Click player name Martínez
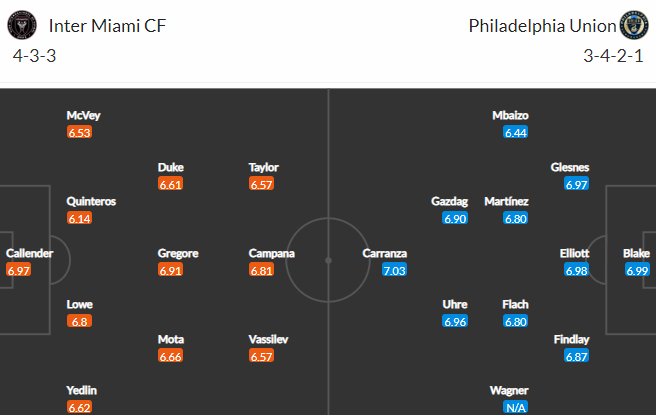 click(x=506, y=202)
